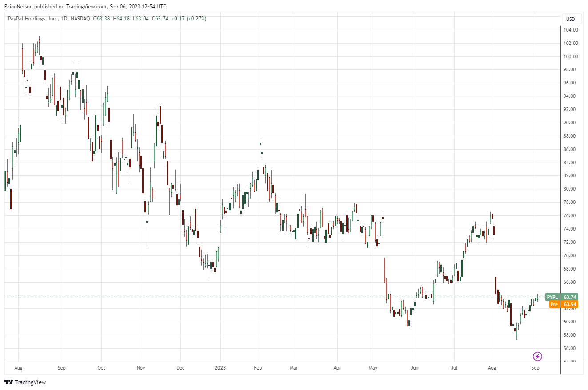588x390 pixels.
Task: Open the USD currency selector
Action: click(570, 19)
